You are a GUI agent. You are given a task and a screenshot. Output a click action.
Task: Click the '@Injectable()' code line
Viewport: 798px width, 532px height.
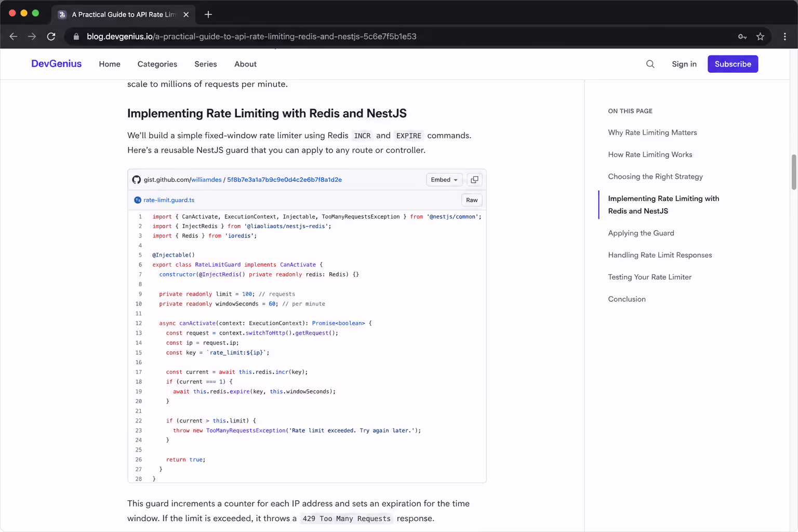pyautogui.click(x=174, y=255)
